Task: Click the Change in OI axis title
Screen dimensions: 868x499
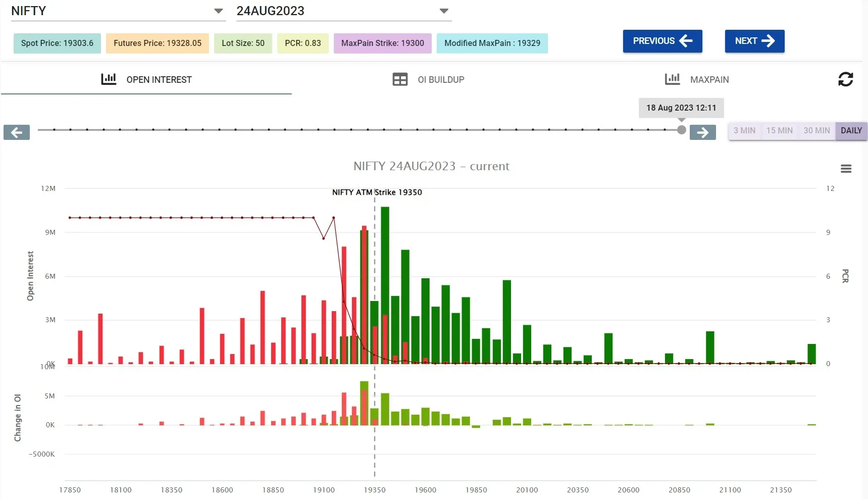Action: (x=18, y=418)
